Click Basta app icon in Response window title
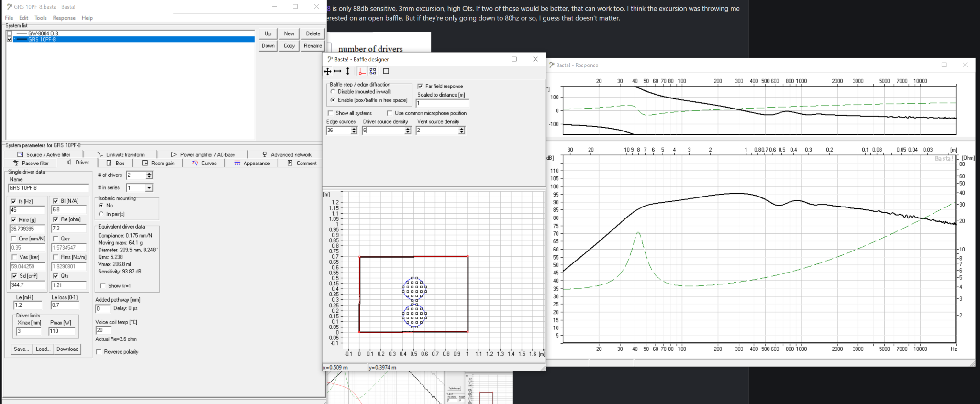Image resolution: width=980 pixels, height=404 pixels. (552, 65)
